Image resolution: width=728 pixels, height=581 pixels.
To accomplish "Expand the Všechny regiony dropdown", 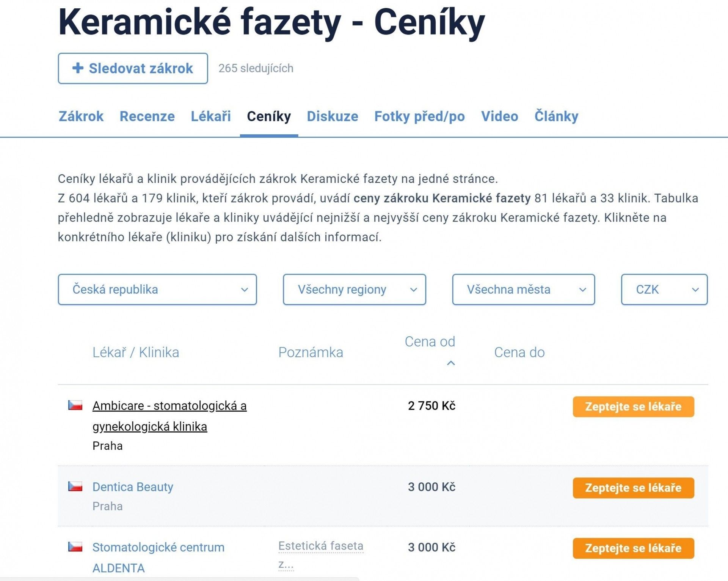I will (355, 290).
